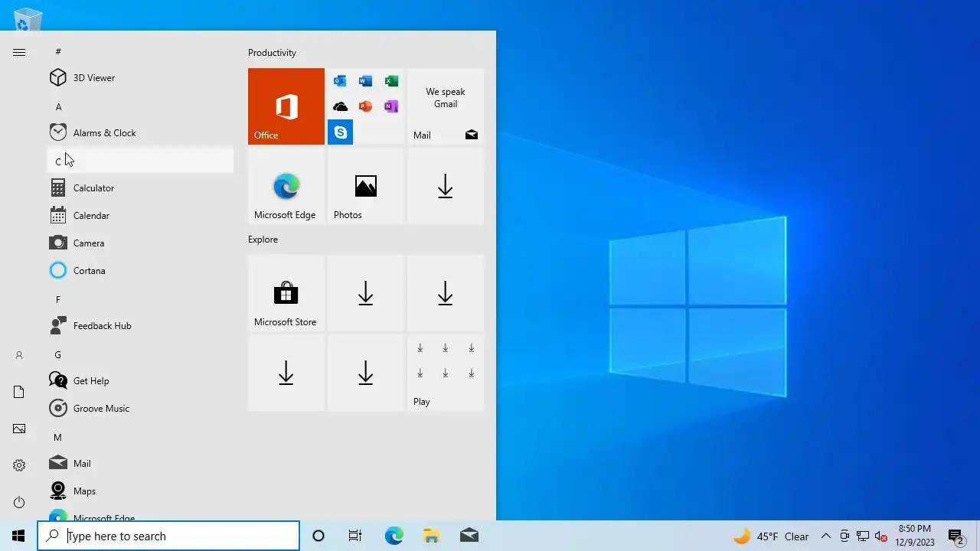The width and height of the screenshot is (980, 551).
Task: Open PowerPoint from the Office apps tile
Action: pyautogui.click(x=365, y=106)
